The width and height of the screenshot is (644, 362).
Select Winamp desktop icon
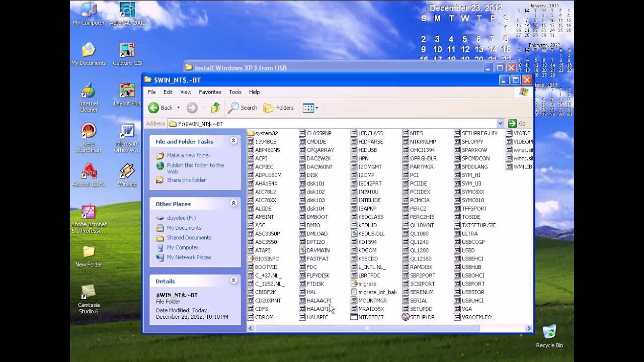(127, 175)
